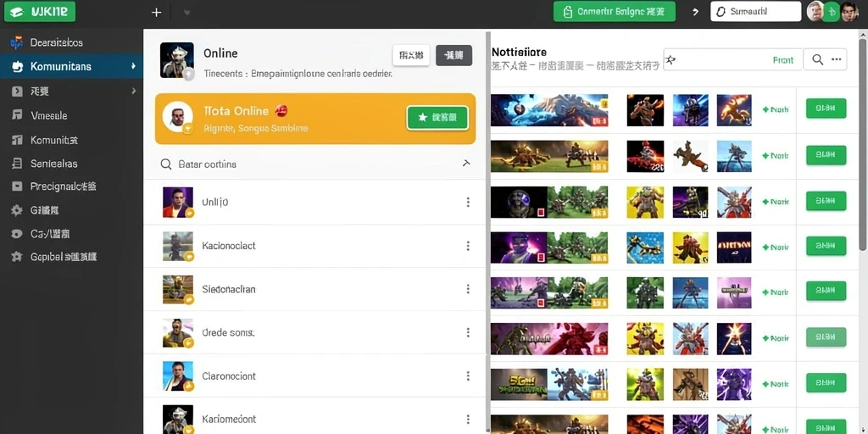
Task: Select the Unlij0 list entry
Action: coord(314,202)
